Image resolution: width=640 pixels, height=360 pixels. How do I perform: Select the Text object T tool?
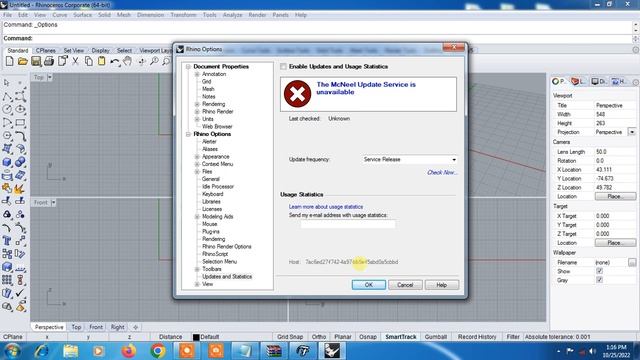[7, 241]
